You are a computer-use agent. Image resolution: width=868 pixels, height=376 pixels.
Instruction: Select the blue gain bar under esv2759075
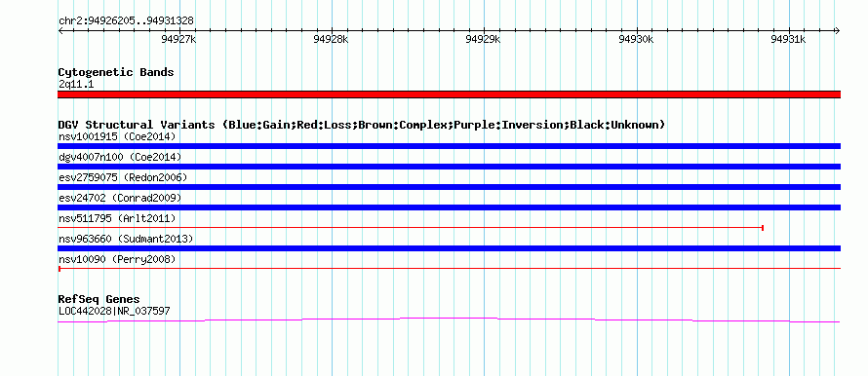[449, 187]
